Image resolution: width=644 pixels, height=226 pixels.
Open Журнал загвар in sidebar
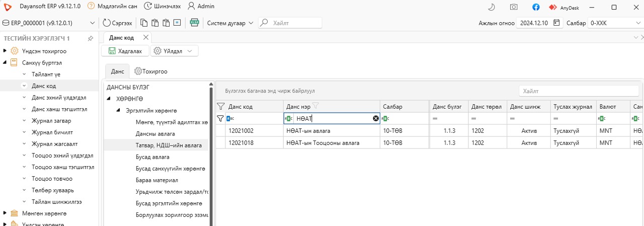51,120
